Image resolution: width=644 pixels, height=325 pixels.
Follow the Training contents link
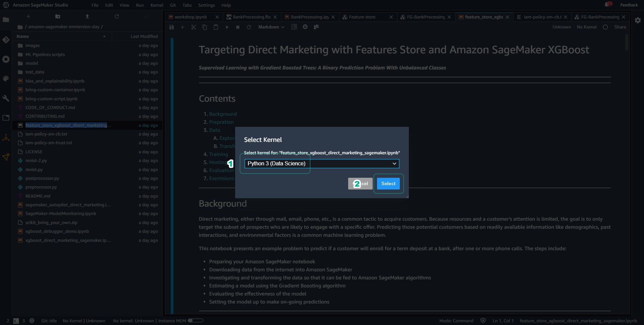(x=218, y=155)
